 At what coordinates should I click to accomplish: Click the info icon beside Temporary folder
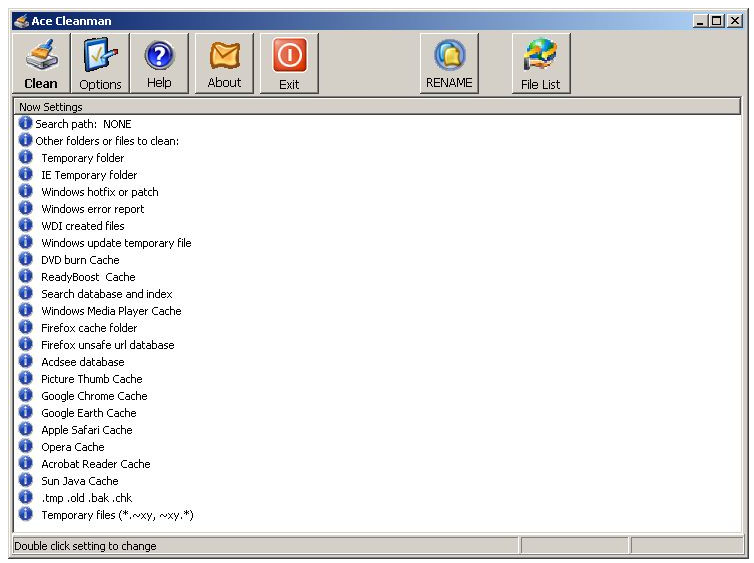coord(25,158)
